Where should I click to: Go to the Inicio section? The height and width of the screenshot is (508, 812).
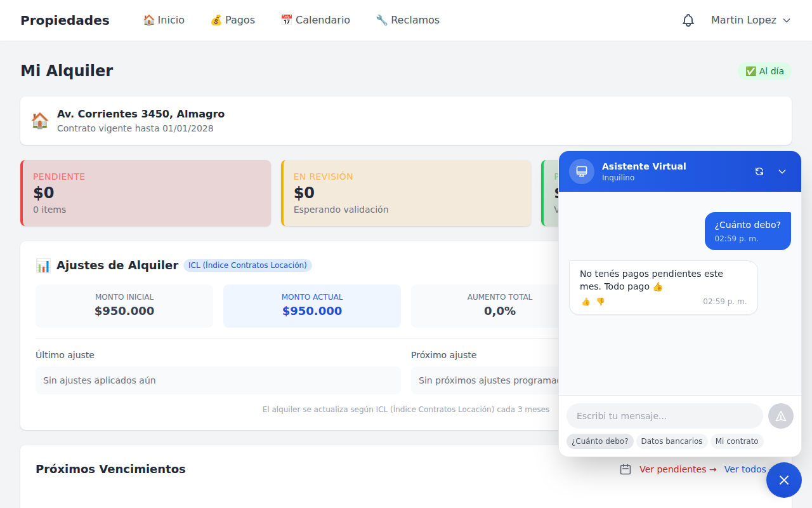pos(164,20)
